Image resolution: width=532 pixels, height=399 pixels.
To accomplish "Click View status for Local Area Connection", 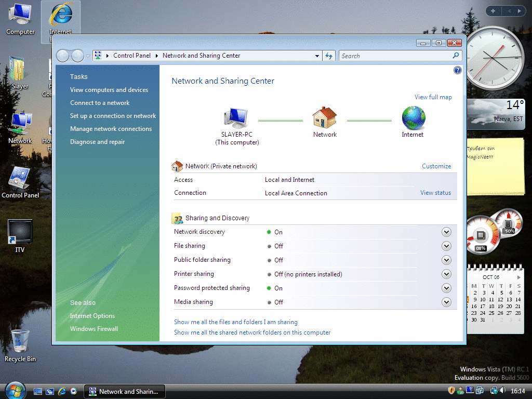I will pos(436,193).
